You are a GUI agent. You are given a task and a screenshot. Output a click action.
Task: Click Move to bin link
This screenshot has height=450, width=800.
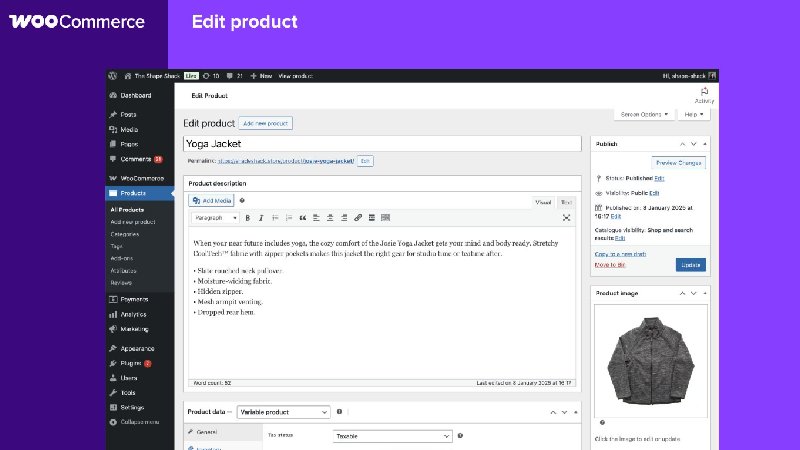610,265
